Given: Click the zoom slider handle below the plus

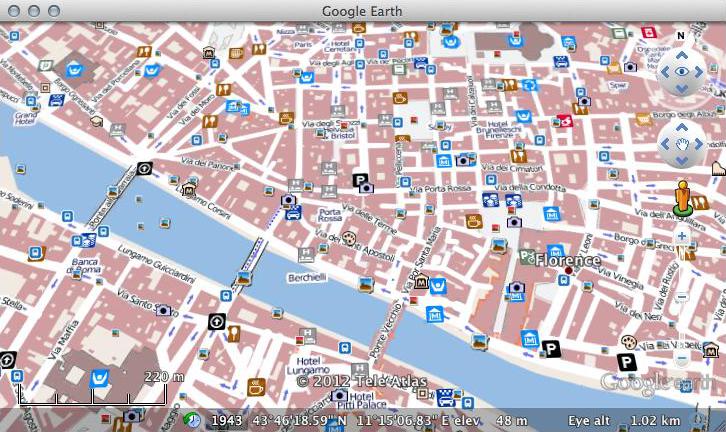Looking at the screenshot, I should [682, 297].
